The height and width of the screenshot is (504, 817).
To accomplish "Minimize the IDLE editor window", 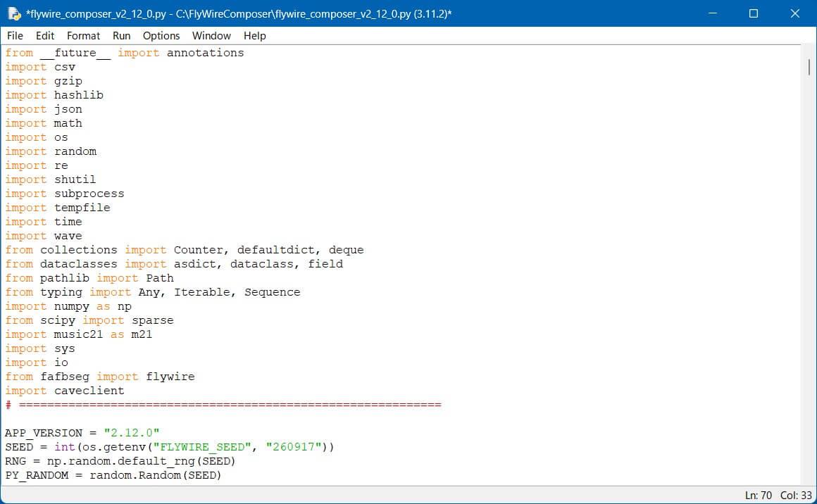I will pyautogui.click(x=713, y=13).
